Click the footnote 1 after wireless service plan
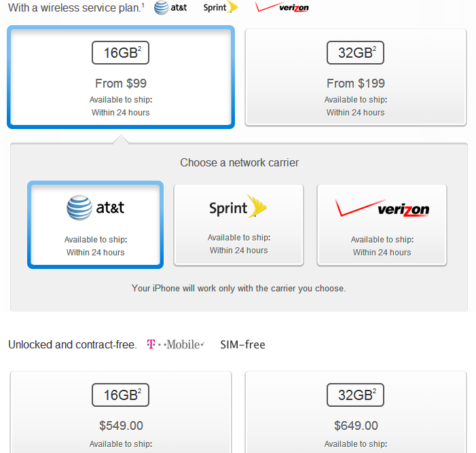This screenshot has height=453, width=476. coord(143,4)
